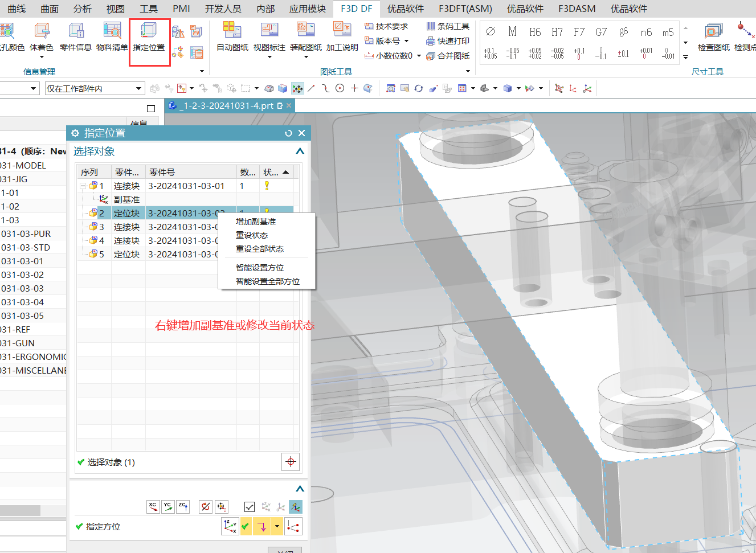Open the PMI ribbon tab
The height and width of the screenshot is (553, 756).
tap(182, 9)
